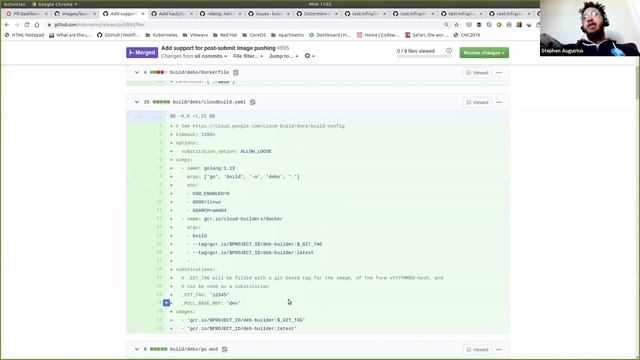640x360 pixels.
Task: Open the more options menu for cloudbuild.yaml
Action: (x=499, y=102)
